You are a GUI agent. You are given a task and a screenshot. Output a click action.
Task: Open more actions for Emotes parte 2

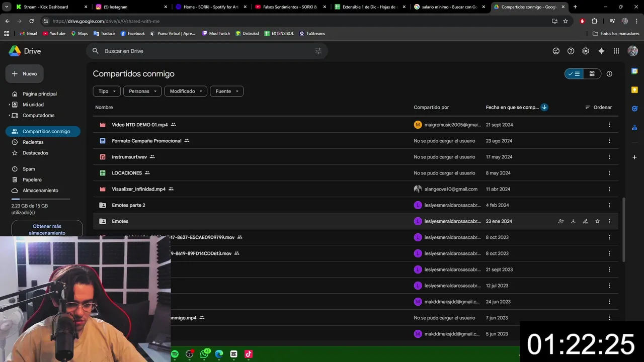pos(609,205)
